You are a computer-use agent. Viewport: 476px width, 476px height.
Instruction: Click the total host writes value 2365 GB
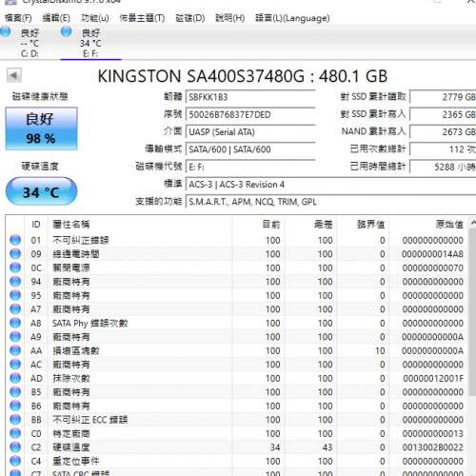pos(443,114)
